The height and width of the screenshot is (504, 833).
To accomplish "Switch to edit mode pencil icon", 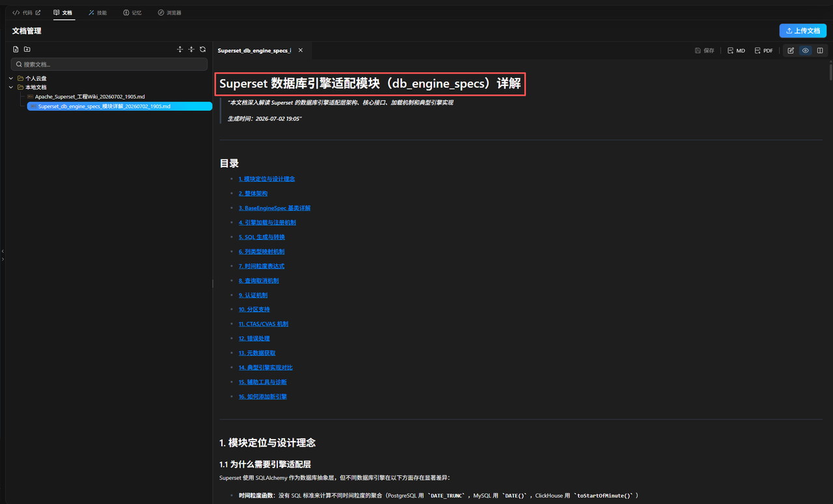I will (x=791, y=50).
